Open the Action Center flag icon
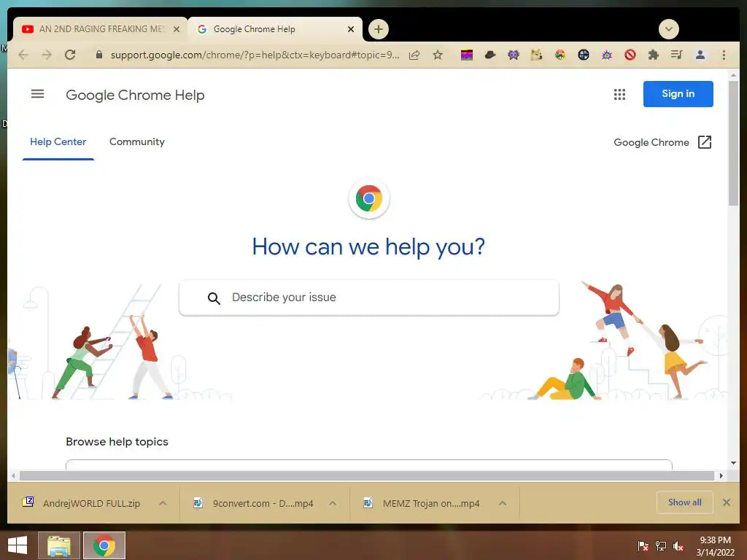The width and height of the screenshot is (747, 560). click(x=643, y=546)
